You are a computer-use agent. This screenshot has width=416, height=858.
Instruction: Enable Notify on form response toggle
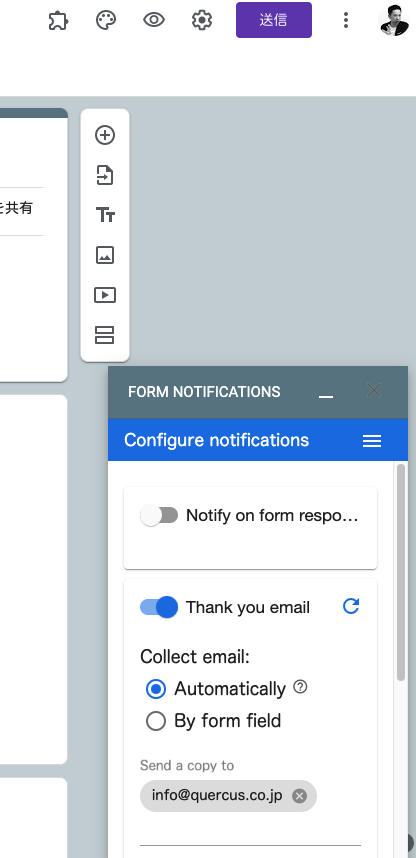point(159,515)
